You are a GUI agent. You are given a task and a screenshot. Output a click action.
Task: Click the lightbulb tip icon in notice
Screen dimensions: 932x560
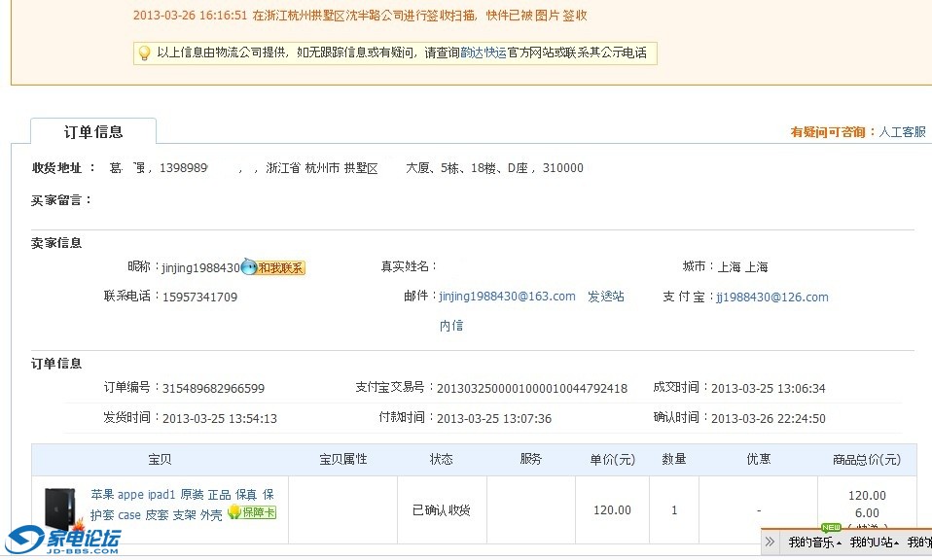[x=144, y=53]
